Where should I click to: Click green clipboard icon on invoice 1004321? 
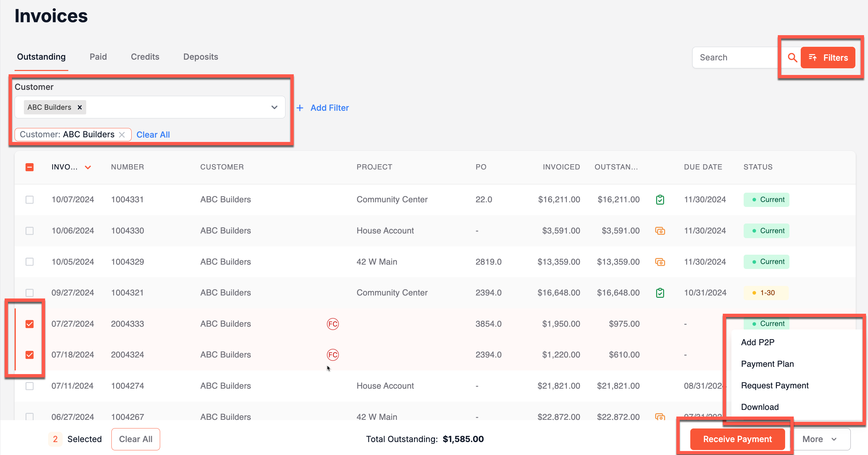coord(660,292)
